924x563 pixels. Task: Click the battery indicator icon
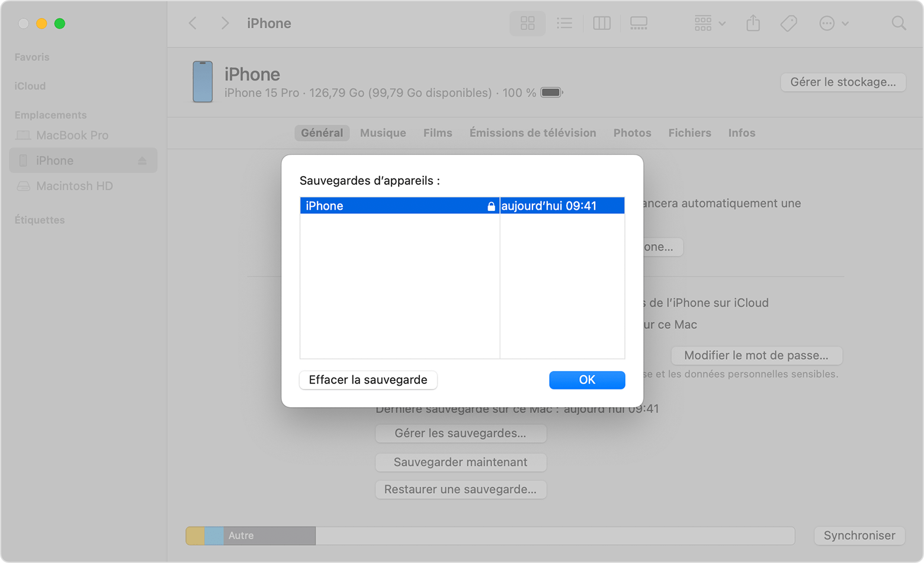click(x=551, y=92)
